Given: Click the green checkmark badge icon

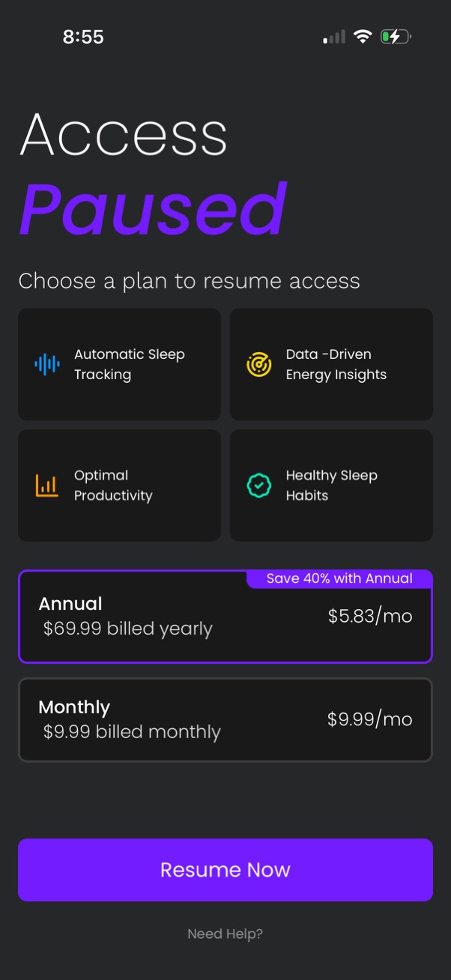Looking at the screenshot, I should point(258,485).
